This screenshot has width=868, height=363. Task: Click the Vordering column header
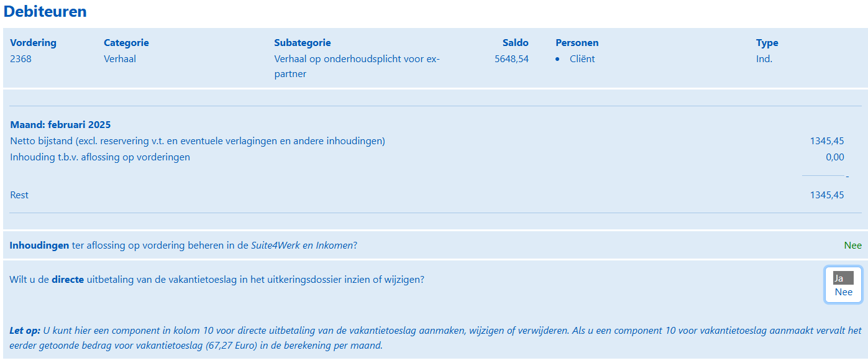[33, 43]
